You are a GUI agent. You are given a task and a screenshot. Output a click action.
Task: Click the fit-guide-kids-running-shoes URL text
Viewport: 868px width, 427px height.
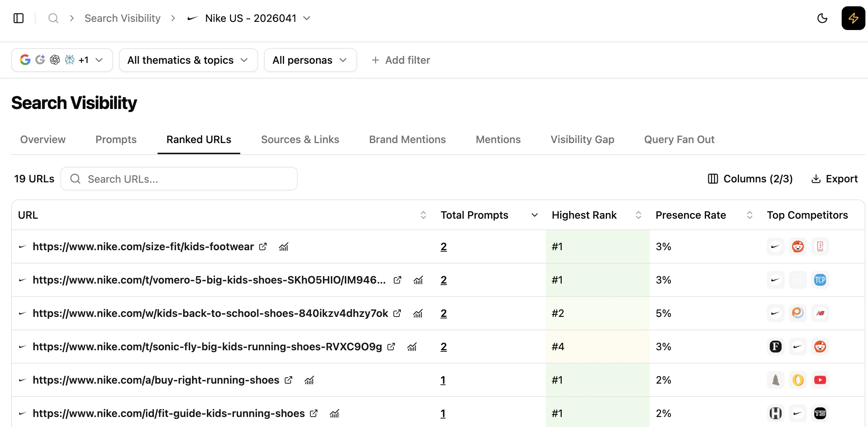pyautogui.click(x=169, y=413)
